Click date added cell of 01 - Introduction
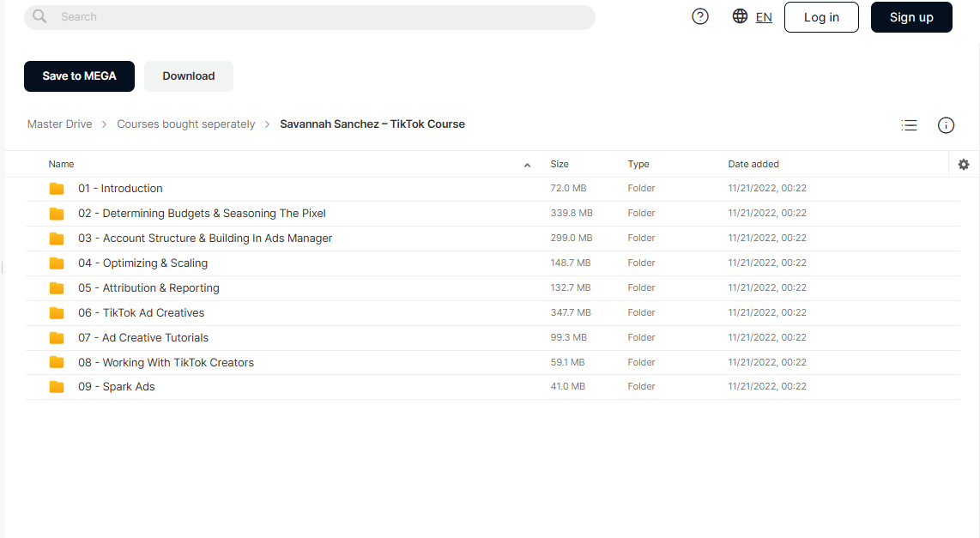Viewport: 980px width, 538px height. pos(767,188)
